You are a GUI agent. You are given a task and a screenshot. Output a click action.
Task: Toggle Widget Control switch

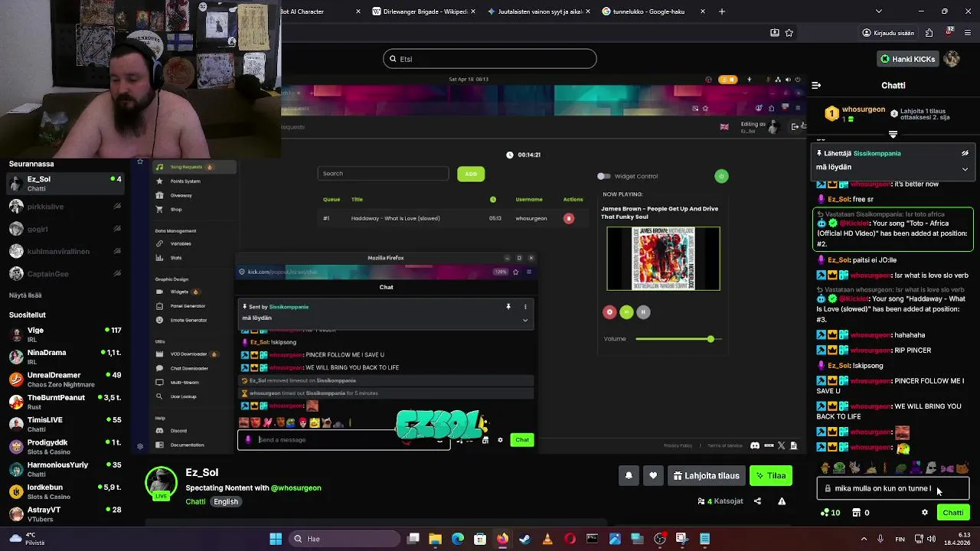pos(604,176)
